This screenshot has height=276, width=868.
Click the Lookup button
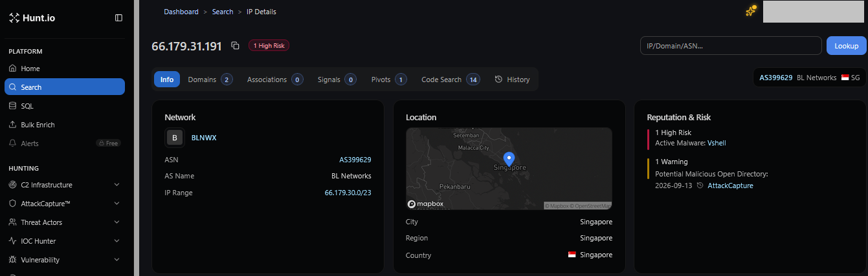[846, 46]
